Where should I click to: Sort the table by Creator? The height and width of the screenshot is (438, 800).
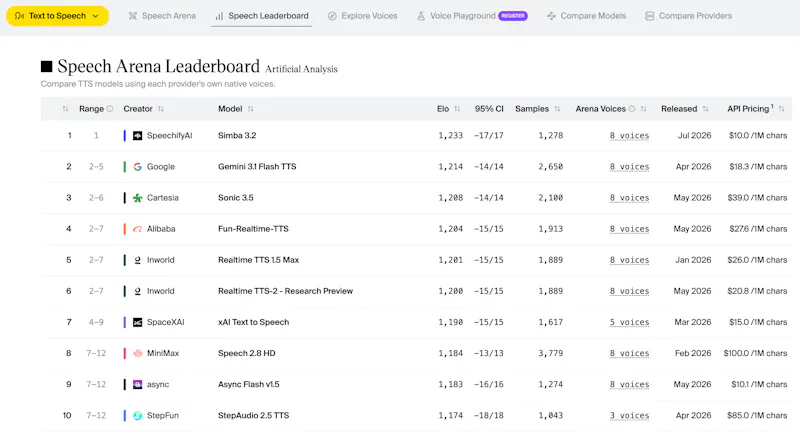click(x=161, y=109)
